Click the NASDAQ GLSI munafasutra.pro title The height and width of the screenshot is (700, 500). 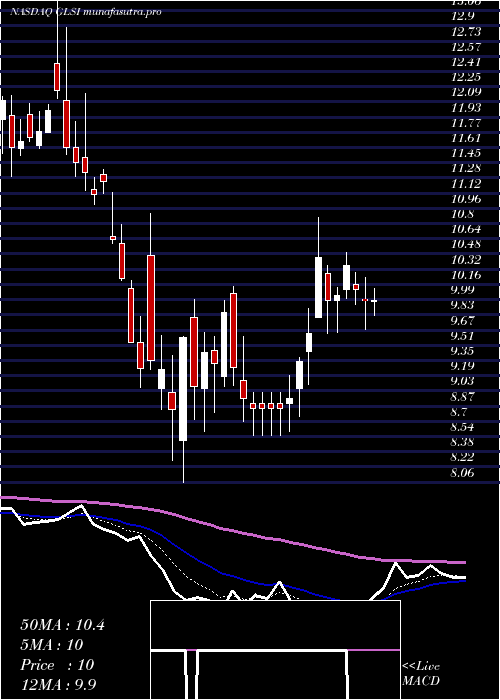85,12
